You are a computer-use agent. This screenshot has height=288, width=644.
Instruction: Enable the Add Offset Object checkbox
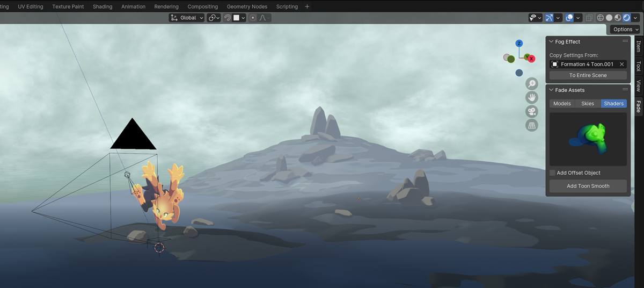pos(553,172)
